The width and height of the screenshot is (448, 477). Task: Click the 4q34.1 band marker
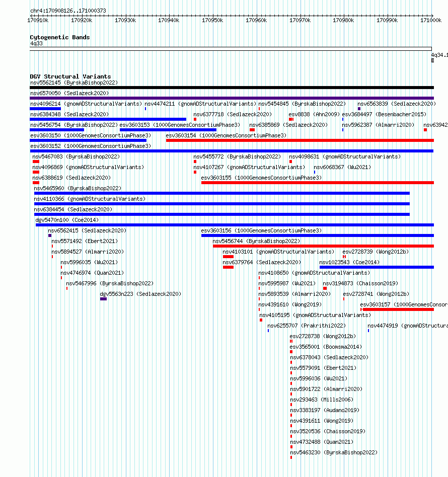(x=433, y=60)
